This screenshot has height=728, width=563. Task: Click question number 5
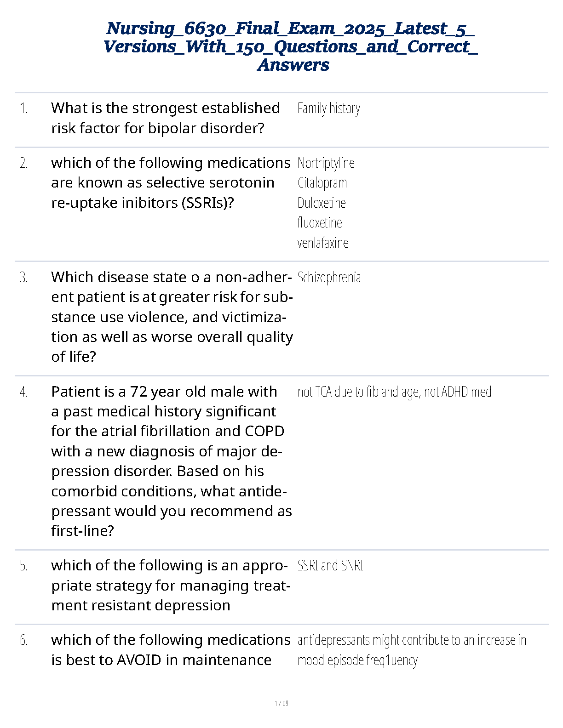tap(24, 566)
